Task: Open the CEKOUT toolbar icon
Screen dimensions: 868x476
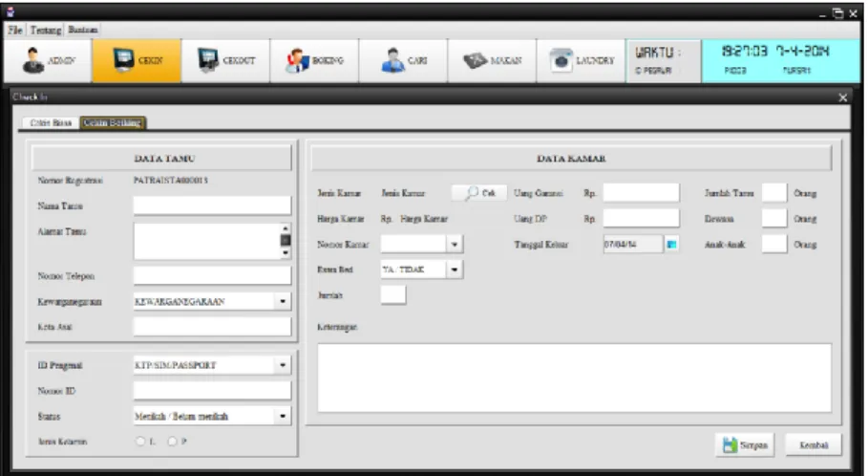Action: pos(225,60)
